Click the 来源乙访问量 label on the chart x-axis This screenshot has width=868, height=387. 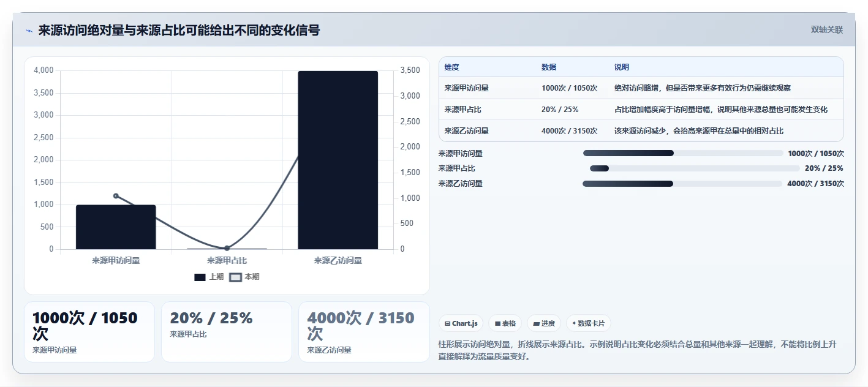[x=338, y=260]
